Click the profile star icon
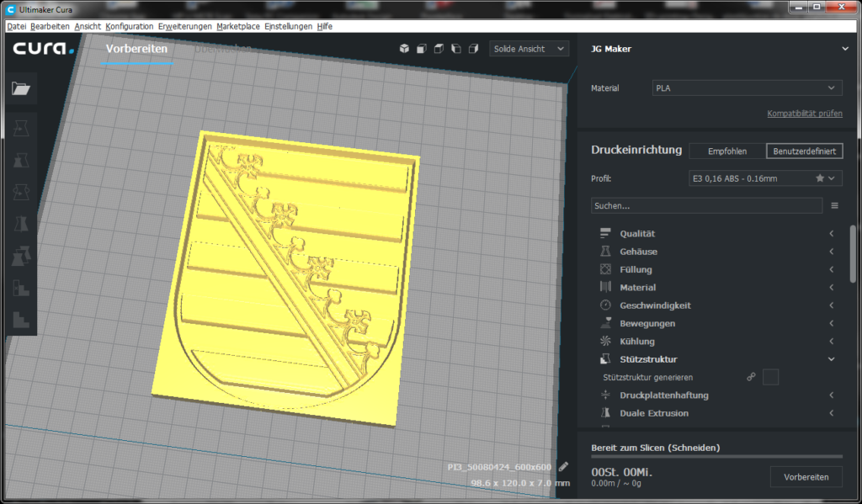Screen dimensions: 862x504 coord(820,178)
